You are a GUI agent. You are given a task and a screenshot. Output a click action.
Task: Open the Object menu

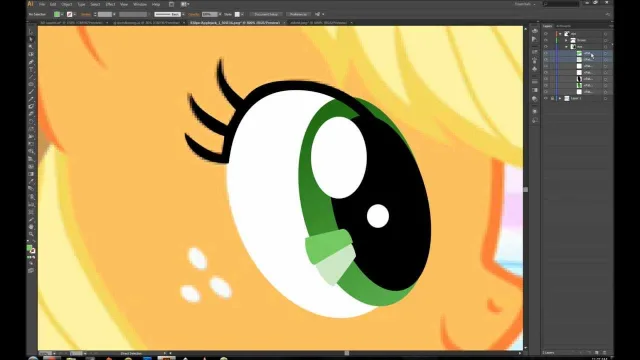point(67,4)
